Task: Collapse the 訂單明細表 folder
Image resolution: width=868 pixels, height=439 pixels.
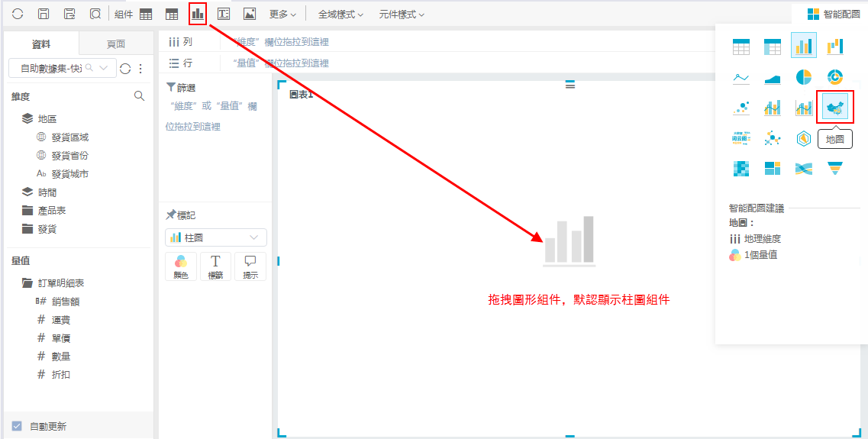Action: (x=27, y=282)
